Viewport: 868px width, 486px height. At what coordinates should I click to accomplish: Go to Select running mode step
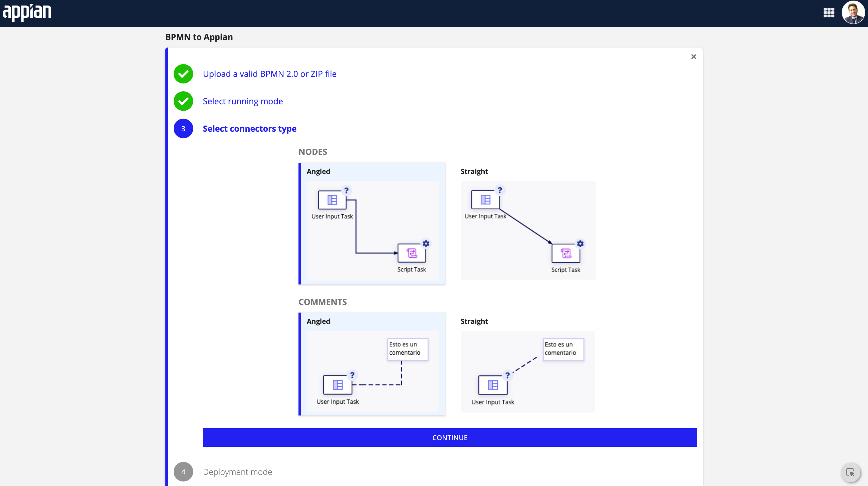243,101
